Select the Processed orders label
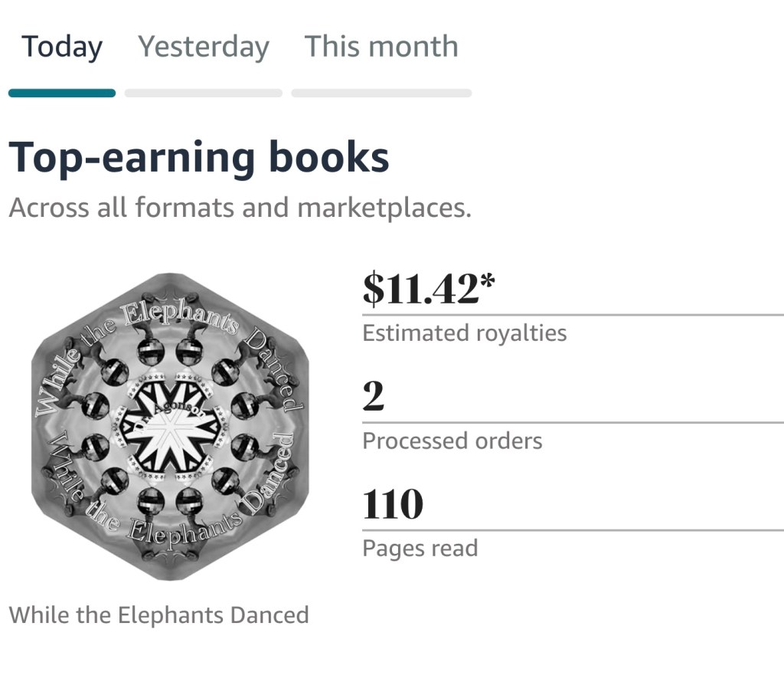The height and width of the screenshot is (675, 784). click(x=452, y=441)
